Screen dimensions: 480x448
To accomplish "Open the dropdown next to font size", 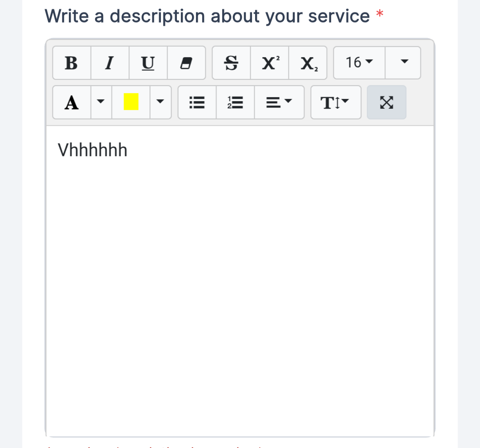I will point(403,63).
